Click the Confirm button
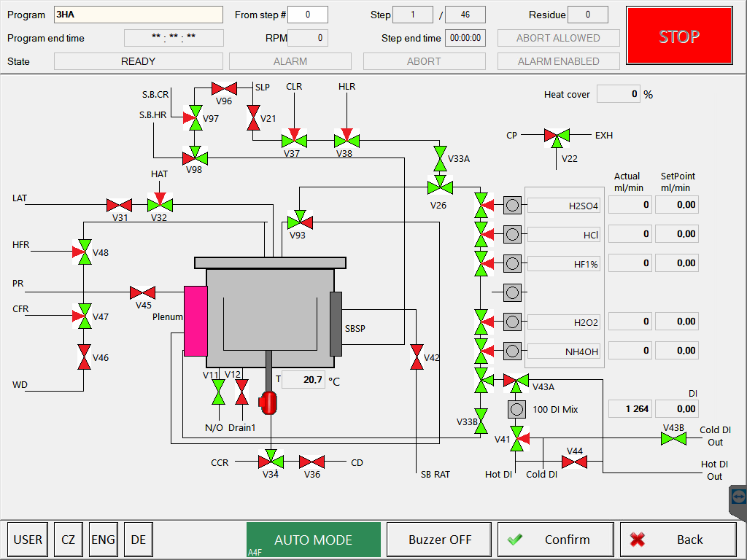Screen dimensions: 747x560 555,540
